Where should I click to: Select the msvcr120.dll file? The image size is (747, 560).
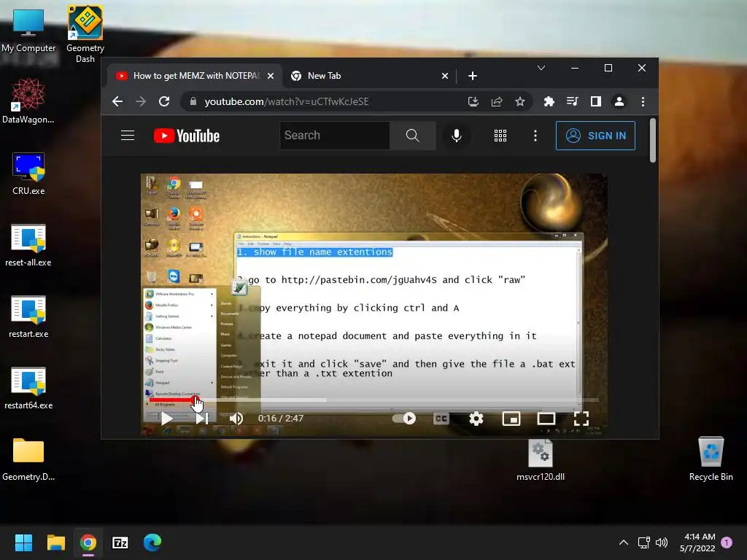point(541,460)
